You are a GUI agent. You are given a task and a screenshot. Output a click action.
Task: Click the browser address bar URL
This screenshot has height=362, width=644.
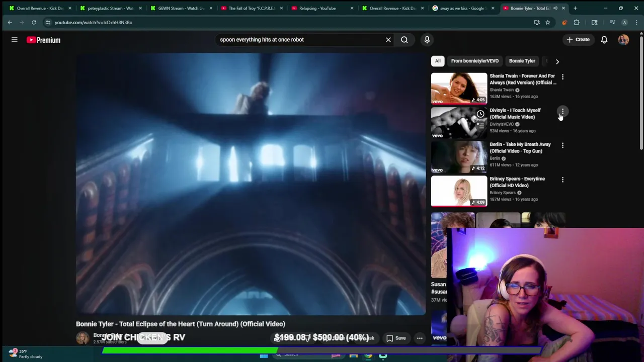pyautogui.click(x=94, y=22)
